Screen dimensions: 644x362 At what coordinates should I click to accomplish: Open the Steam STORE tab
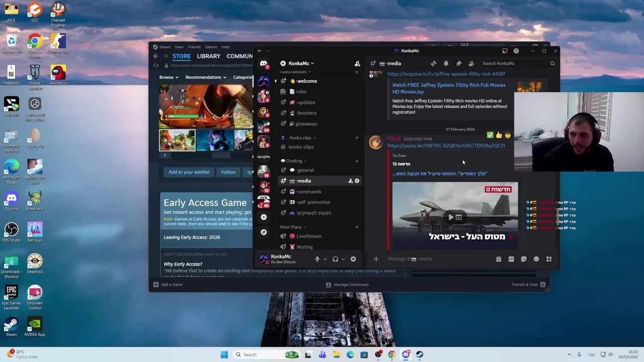click(x=182, y=56)
